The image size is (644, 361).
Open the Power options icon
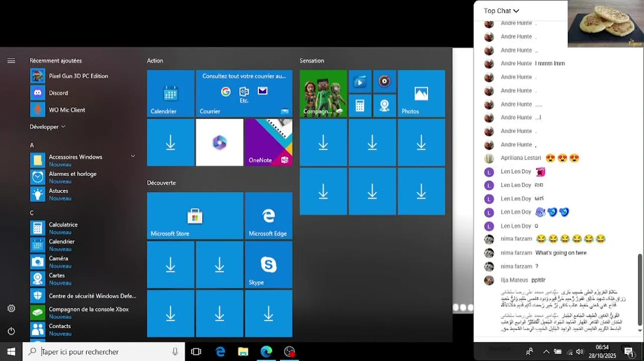coord(11,331)
